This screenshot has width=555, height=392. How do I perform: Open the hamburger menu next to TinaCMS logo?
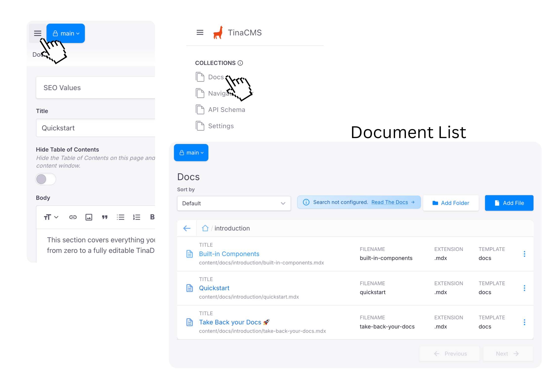click(200, 32)
